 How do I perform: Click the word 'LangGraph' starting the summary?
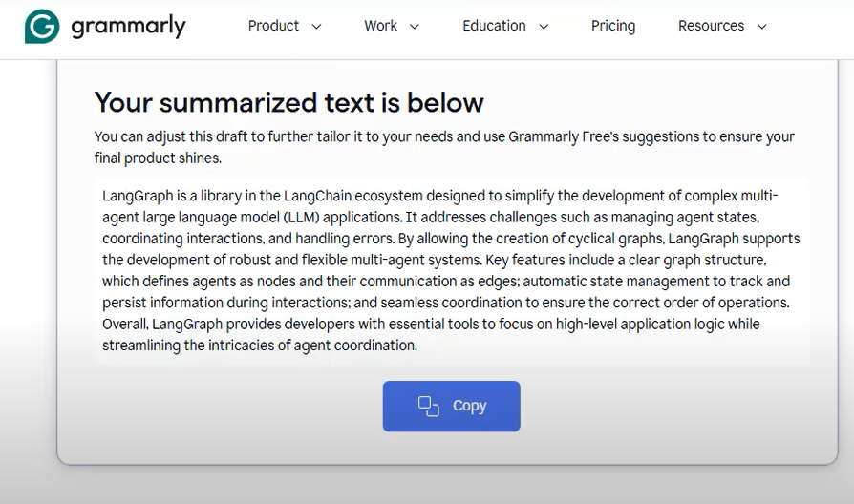pos(138,196)
